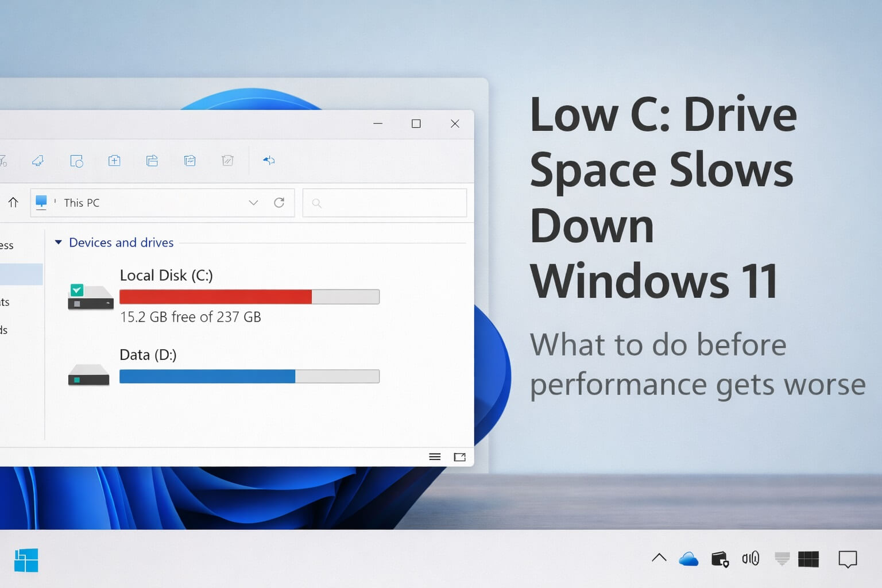This screenshot has width=882, height=588.
Task: Open the OneDrive cloud tray icon
Action: coord(688,559)
